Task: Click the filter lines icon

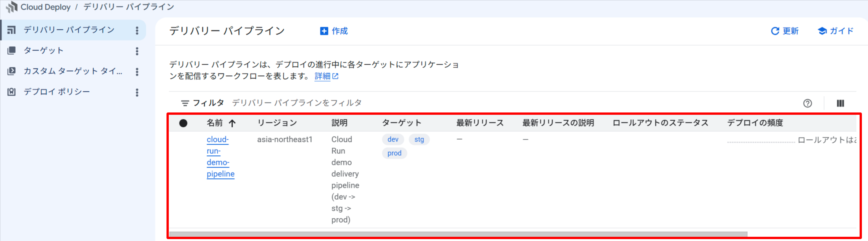Action: (x=185, y=103)
